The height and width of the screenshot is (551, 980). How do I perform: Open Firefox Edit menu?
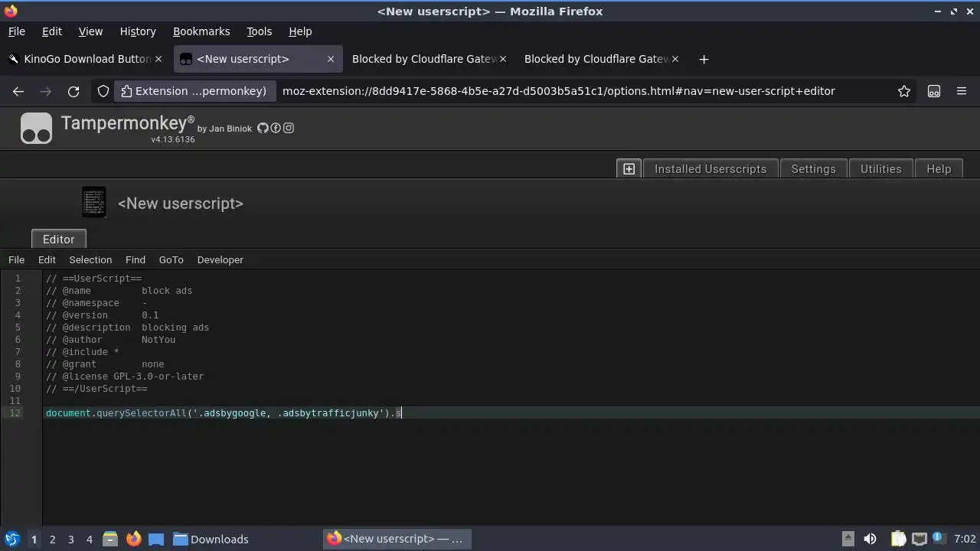pos(52,31)
